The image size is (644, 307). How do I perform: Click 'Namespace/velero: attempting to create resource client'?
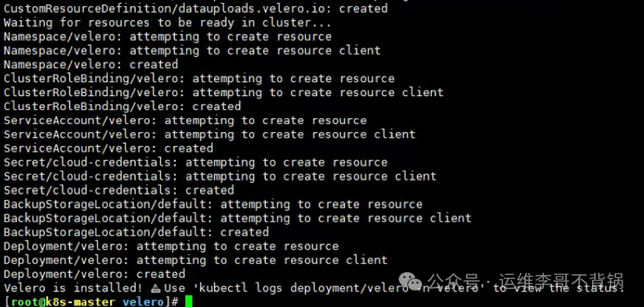(x=192, y=51)
